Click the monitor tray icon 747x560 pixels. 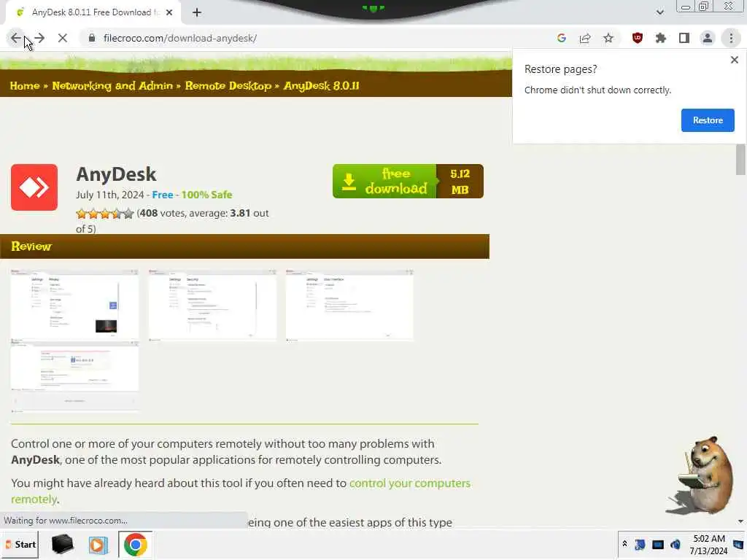[658, 544]
